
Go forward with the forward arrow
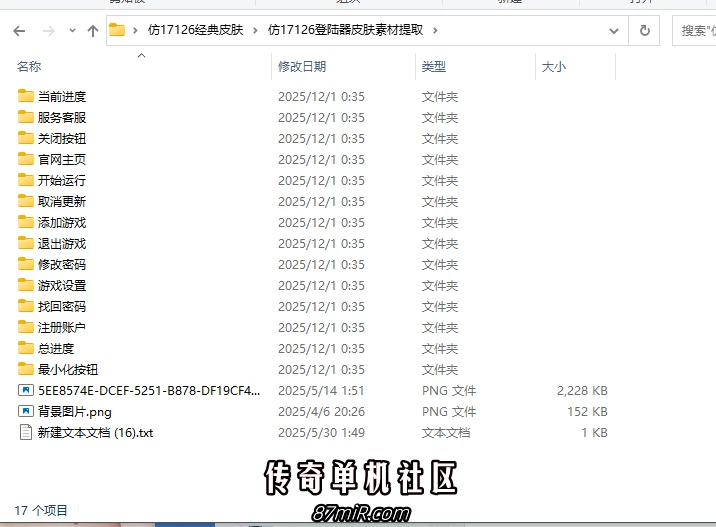coord(48,31)
